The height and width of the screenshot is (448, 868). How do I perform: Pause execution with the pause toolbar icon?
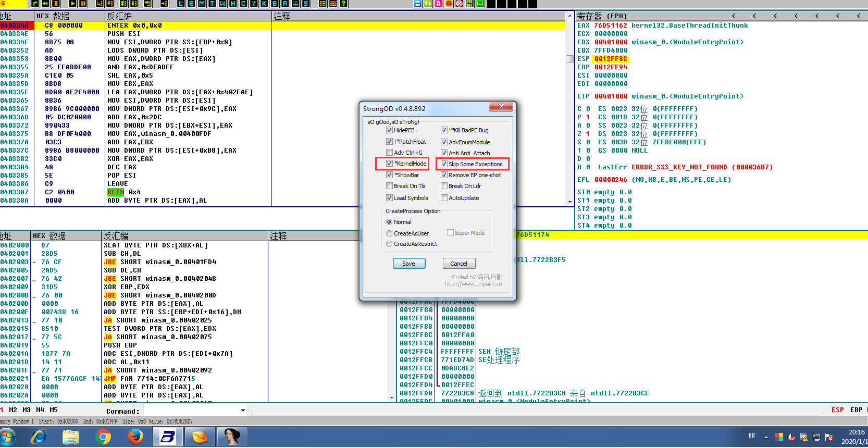click(x=83, y=4)
